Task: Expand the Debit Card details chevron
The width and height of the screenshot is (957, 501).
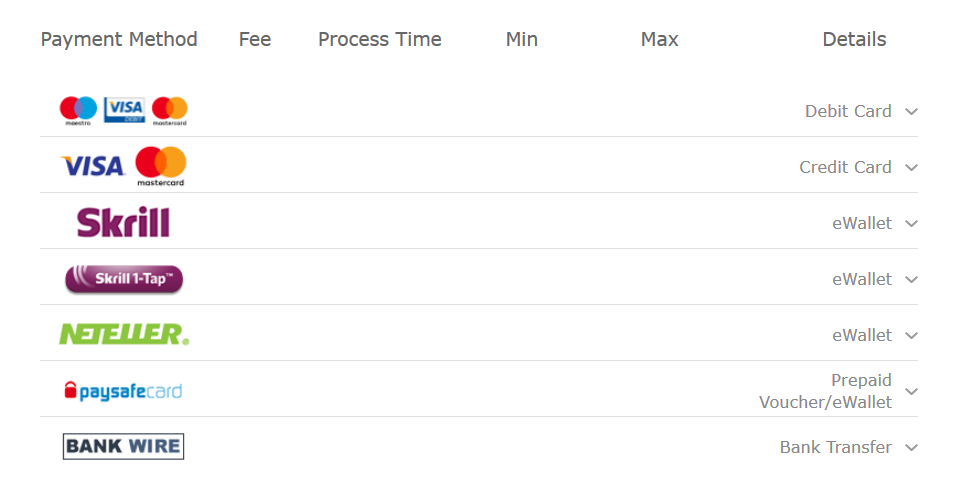Action: (x=911, y=112)
